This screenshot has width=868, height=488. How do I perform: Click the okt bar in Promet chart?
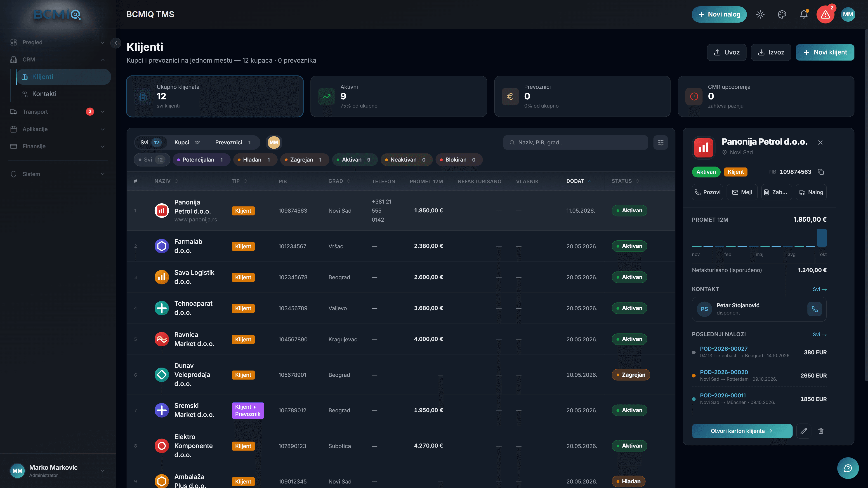[822, 238]
